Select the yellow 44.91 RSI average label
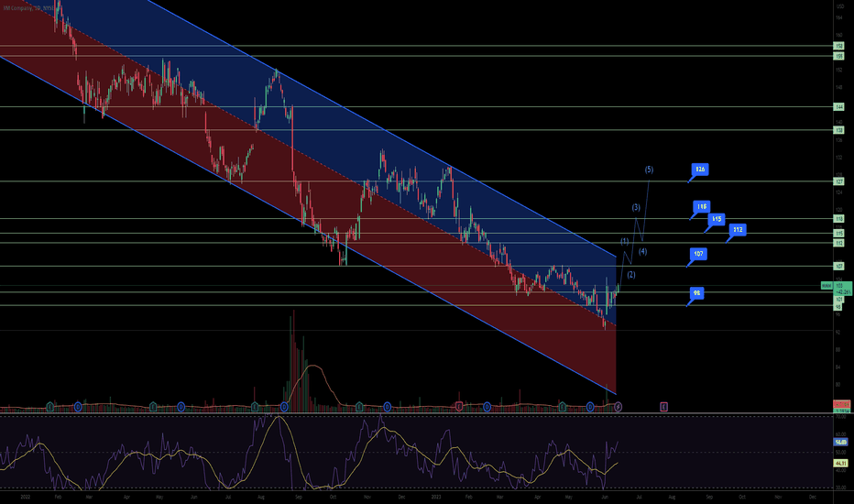Image resolution: width=854 pixels, height=504 pixels. [x=841, y=464]
